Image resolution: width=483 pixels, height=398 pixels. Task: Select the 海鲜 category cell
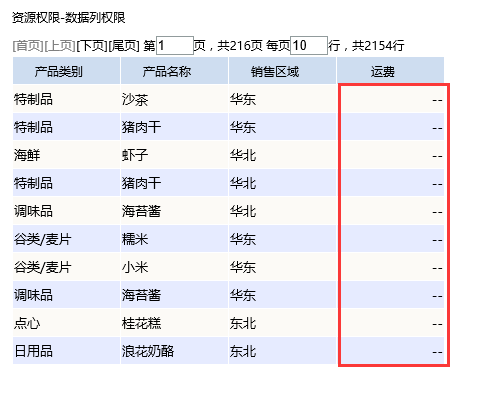(x=66, y=155)
